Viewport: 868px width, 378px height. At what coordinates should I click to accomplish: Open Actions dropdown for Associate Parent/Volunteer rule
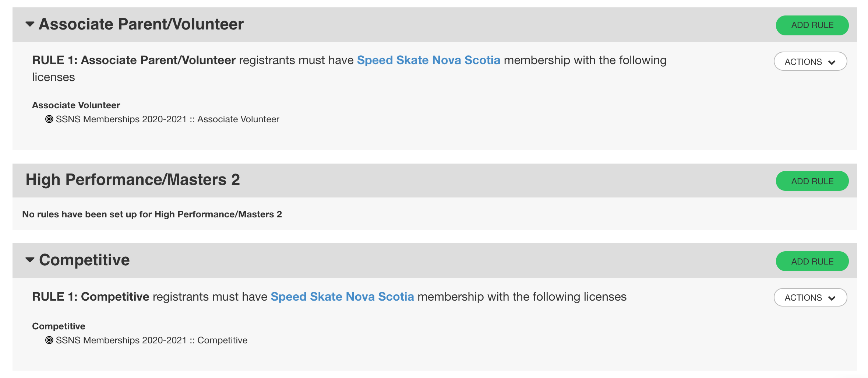tap(810, 62)
